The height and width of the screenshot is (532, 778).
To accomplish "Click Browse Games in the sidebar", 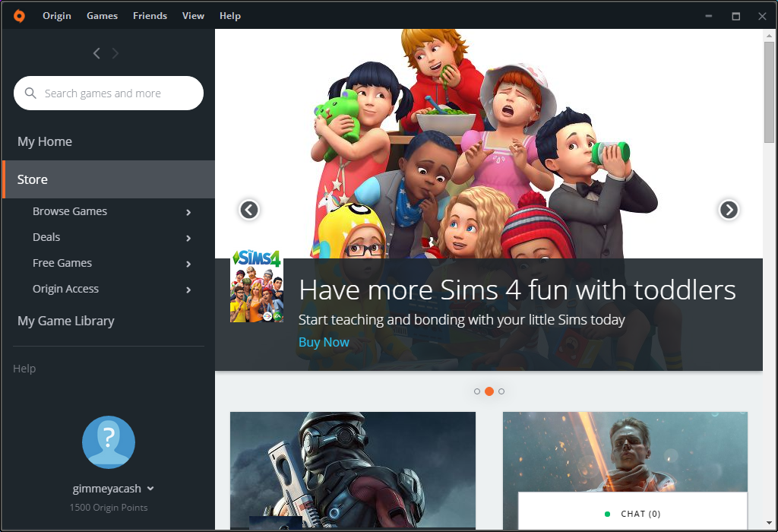I will coord(69,211).
